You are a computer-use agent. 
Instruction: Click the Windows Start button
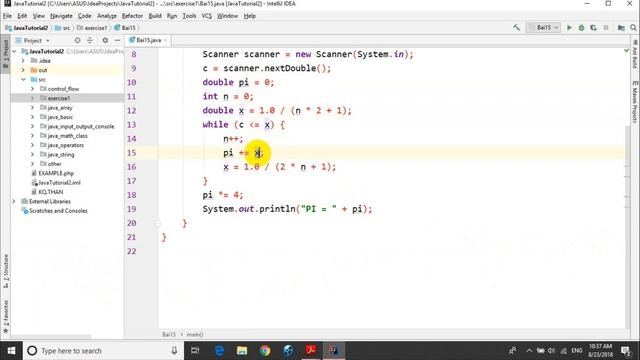(x=11, y=351)
